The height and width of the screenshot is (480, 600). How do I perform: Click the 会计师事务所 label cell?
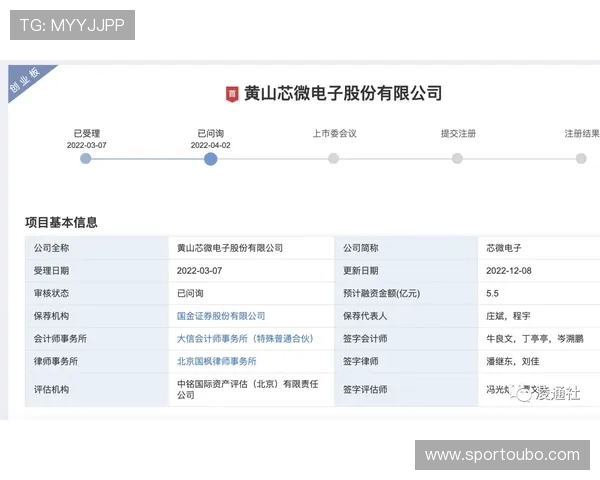click(97, 339)
